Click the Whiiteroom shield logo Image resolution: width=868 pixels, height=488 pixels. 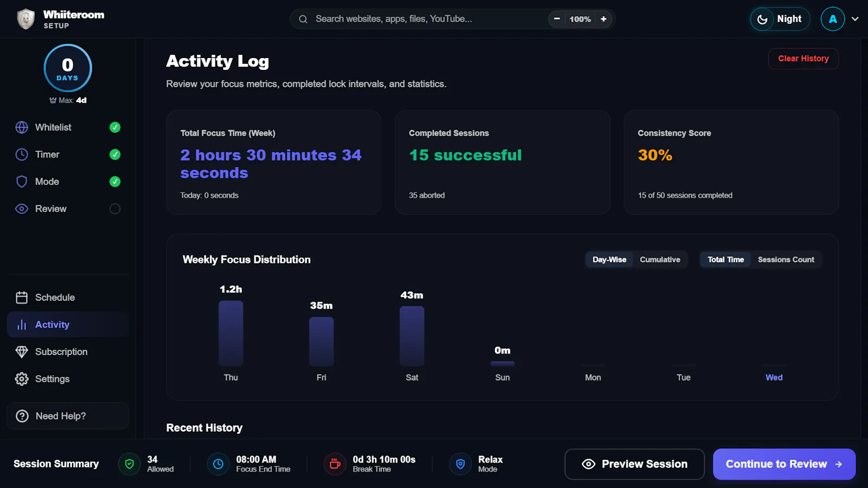25,19
